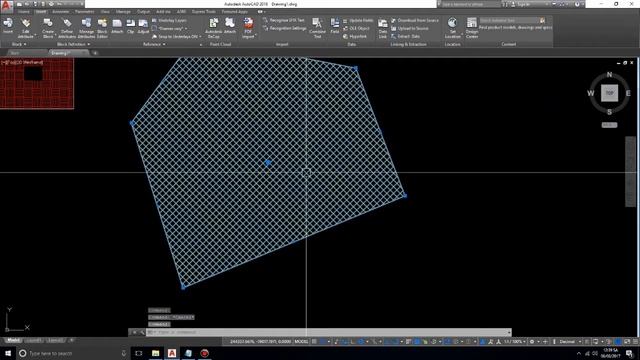The width and height of the screenshot is (640, 360).
Task: Click the Attach reference icon in Reference panel
Action: [117, 26]
